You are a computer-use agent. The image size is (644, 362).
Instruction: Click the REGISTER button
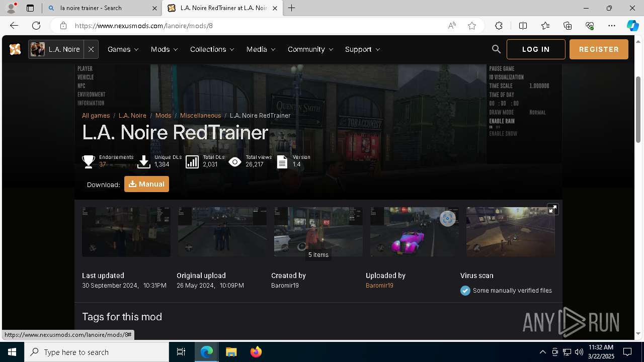click(599, 49)
